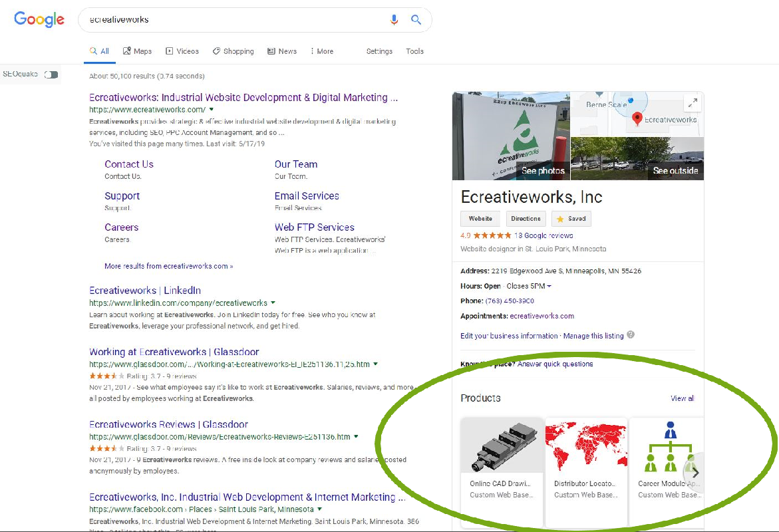Open the Web FTP Services sitelink
779x532 pixels.
(x=315, y=227)
